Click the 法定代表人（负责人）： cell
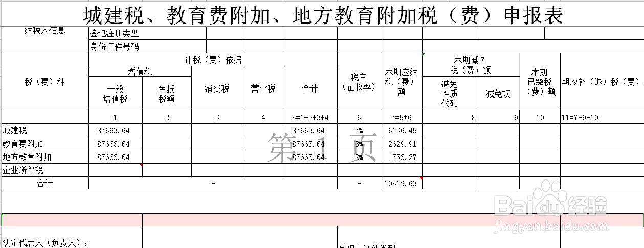Screen dimensions: 644x248 point(72,237)
